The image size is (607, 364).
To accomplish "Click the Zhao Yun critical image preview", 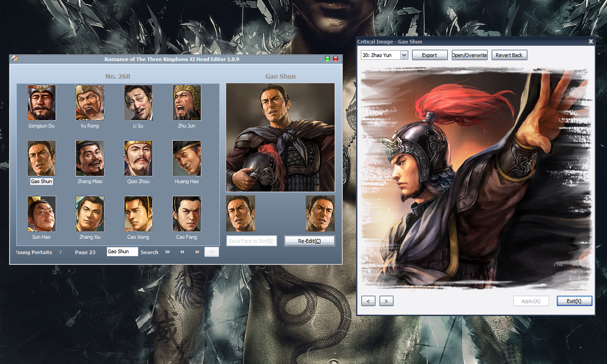I will [476, 178].
